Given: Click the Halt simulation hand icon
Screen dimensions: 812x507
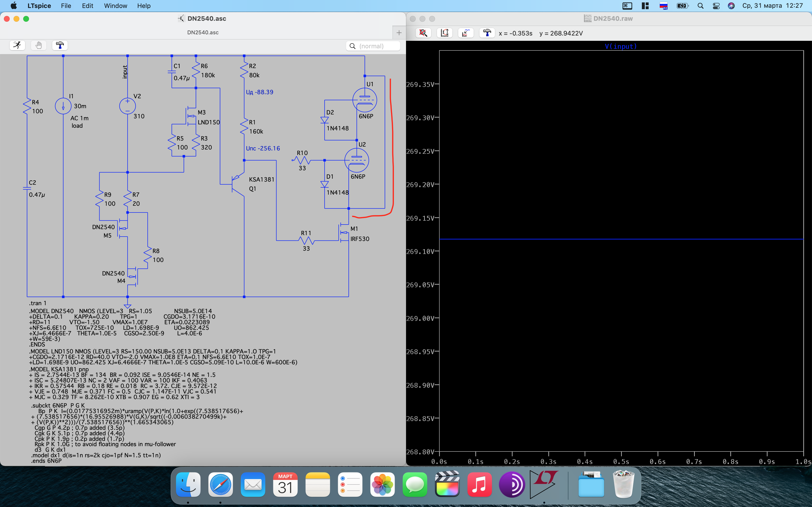Looking at the screenshot, I should (39, 45).
